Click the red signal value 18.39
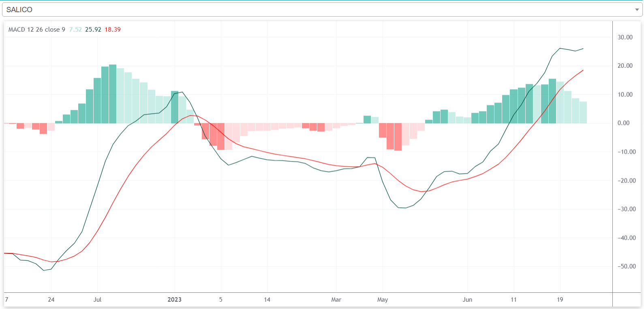The height and width of the screenshot is (309, 644). point(113,30)
